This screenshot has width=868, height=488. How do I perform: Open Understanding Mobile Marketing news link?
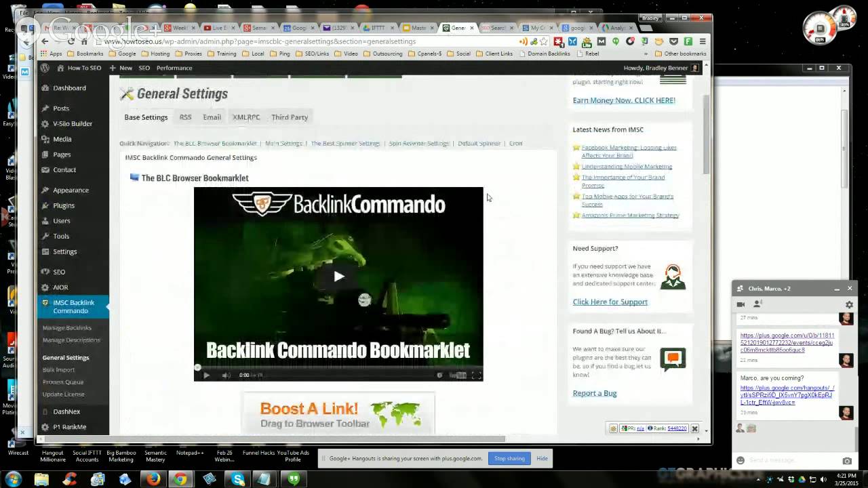coord(627,167)
